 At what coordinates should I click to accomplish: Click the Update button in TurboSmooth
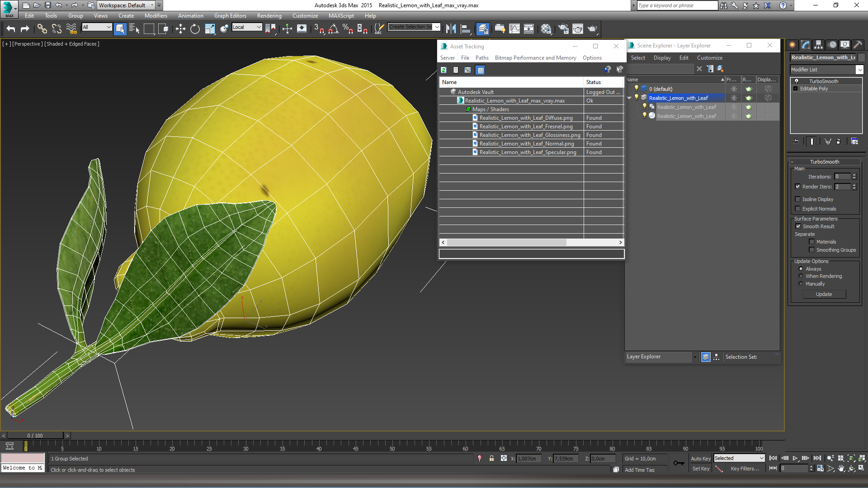tap(824, 294)
